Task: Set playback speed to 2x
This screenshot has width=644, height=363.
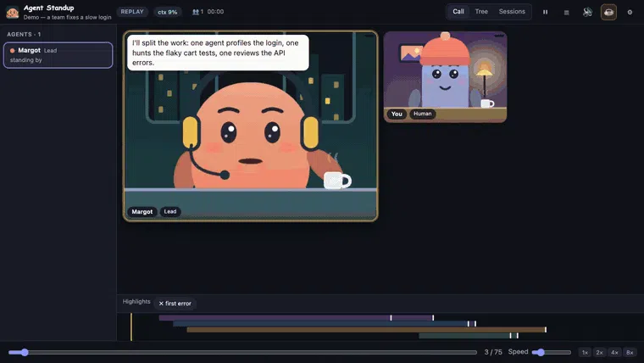Action: tap(600, 352)
